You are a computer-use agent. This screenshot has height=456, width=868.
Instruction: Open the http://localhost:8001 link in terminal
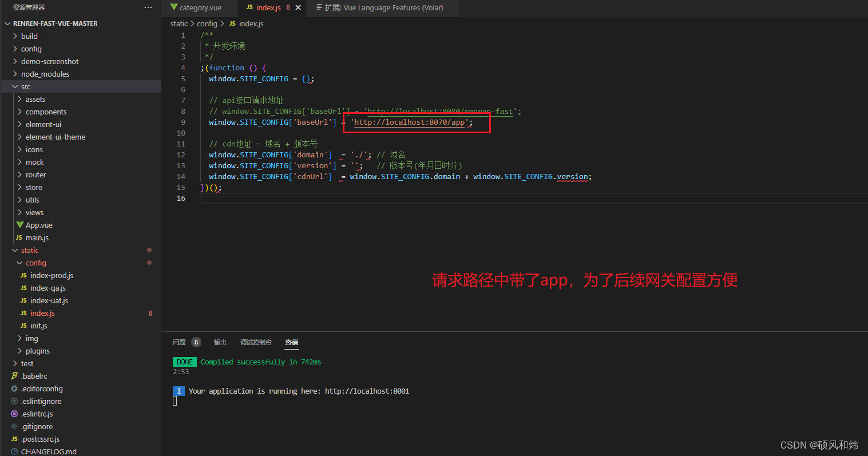click(x=367, y=391)
